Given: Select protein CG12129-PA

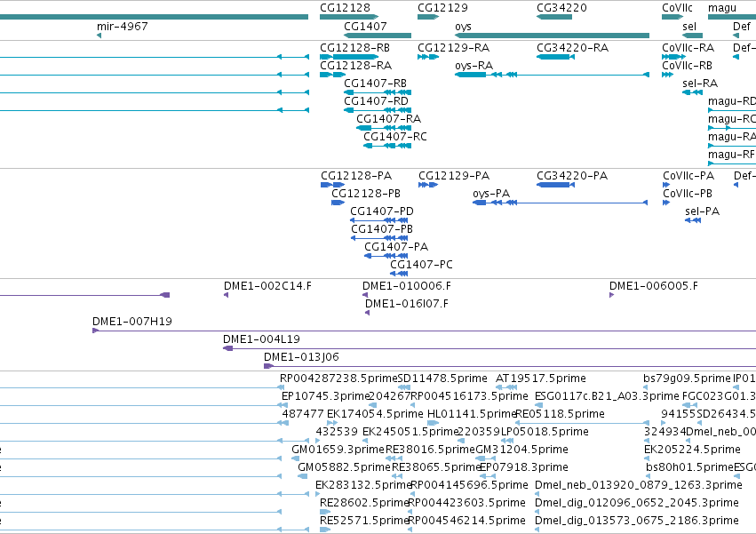Looking at the screenshot, I should pyautogui.click(x=428, y=185).
